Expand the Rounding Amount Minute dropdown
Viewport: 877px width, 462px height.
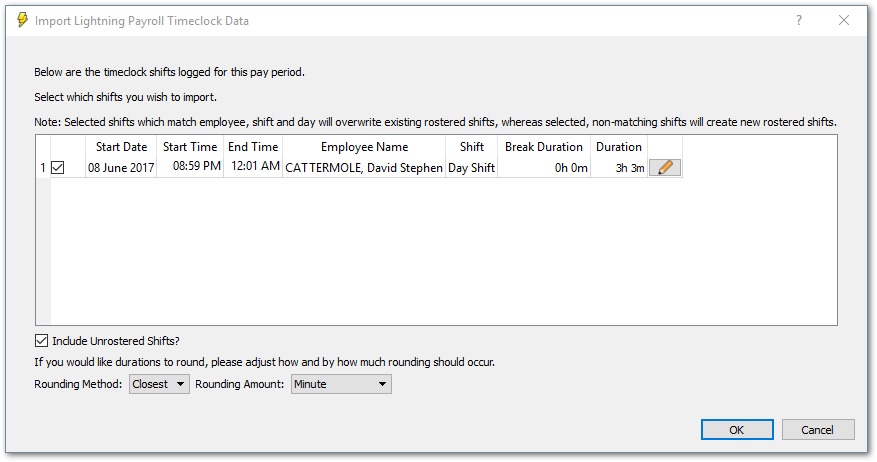[x=341, y=383]
